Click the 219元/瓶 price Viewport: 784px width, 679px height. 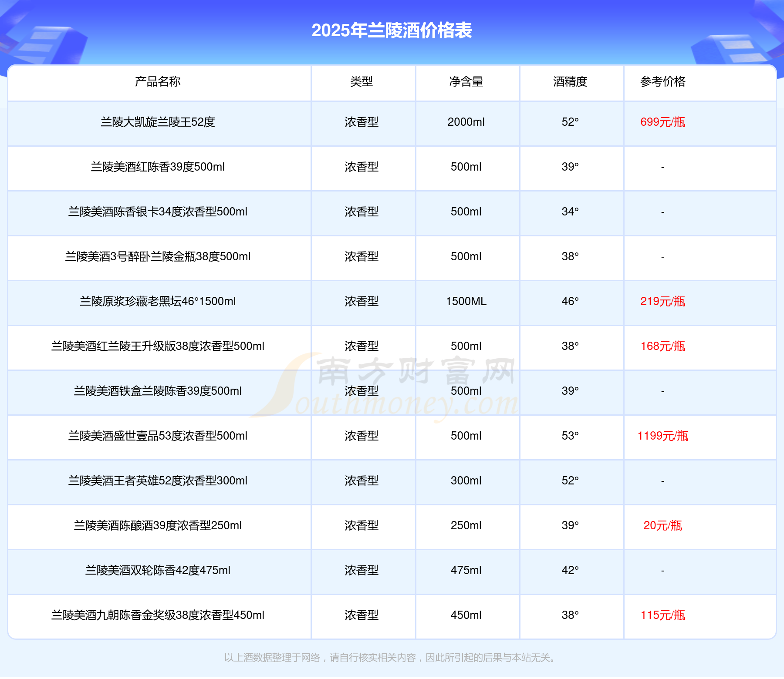pyautogui.click(x=663, y=301)
